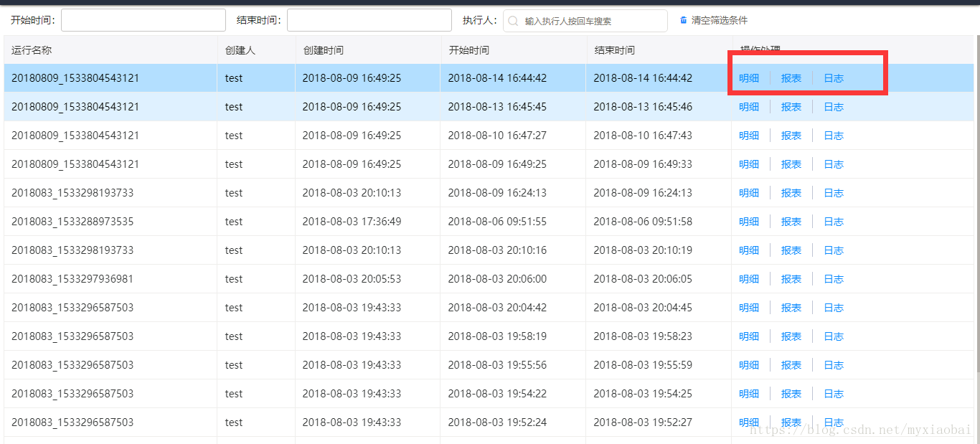This screenshot has height=444, width=980.
Task: Show 日志 for run ending 2018-08-03 19:55:59
Action: tap(834, 365)
